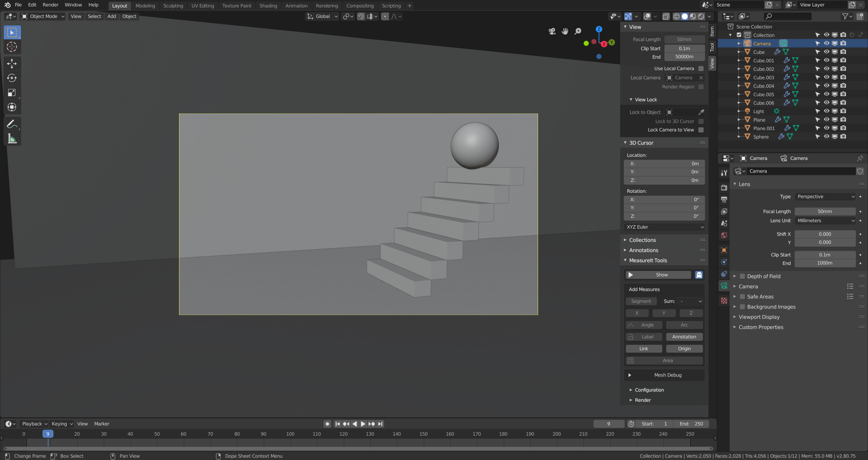This screenshot has width=868, height=460.
Task: Play the timeline animation
Action: 363,424
